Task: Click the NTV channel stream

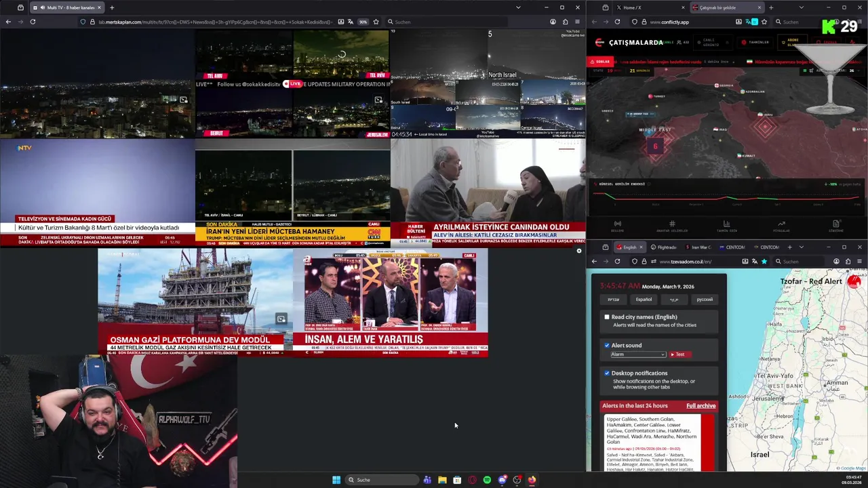Action: pyautogui.click(x=98, y=192)
